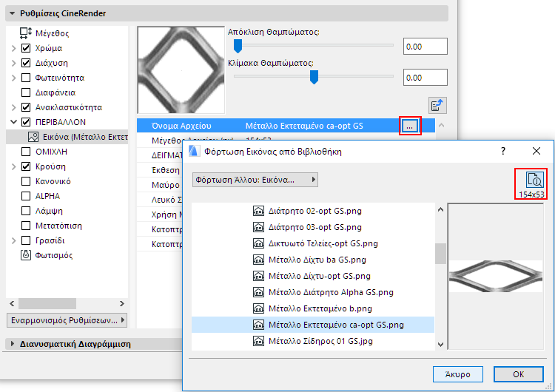Image resolution: width=555 pixels, height=392 pixels.
Task: Click the file icon of Μέταλλο Σίδηρος 01 GS.jpg
Action: tap(258, 341)
